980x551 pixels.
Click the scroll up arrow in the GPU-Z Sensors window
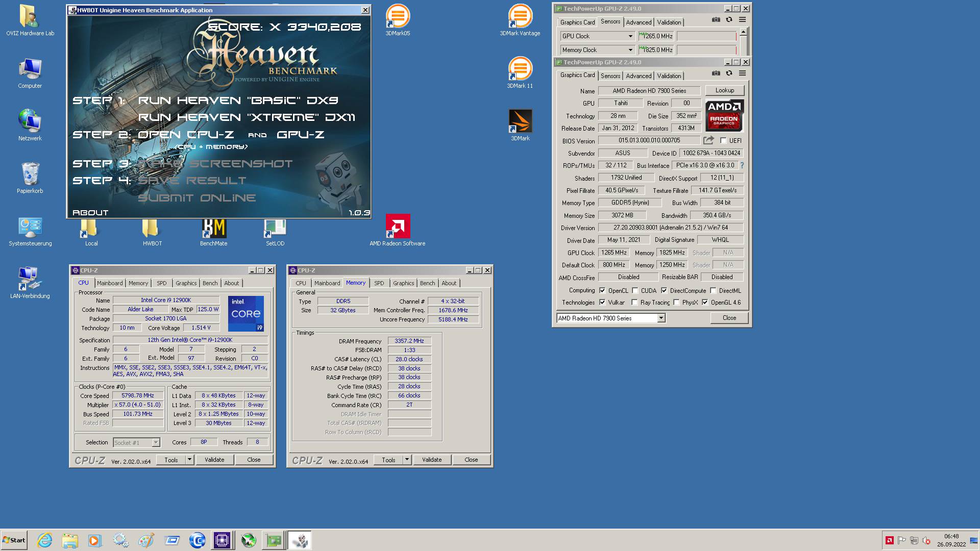743,32
